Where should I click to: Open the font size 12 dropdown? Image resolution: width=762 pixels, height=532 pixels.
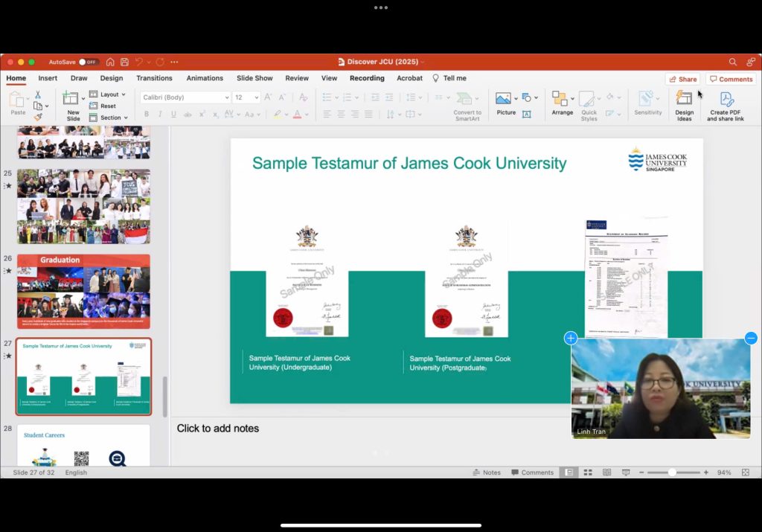[x=257, y=97]
